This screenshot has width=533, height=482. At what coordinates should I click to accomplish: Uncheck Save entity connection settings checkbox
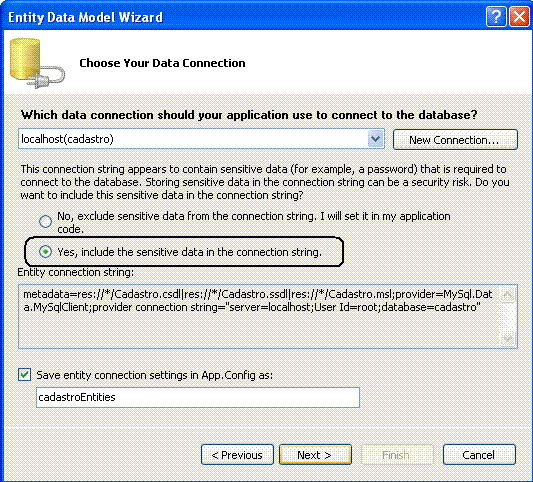[x=24, y=375]
